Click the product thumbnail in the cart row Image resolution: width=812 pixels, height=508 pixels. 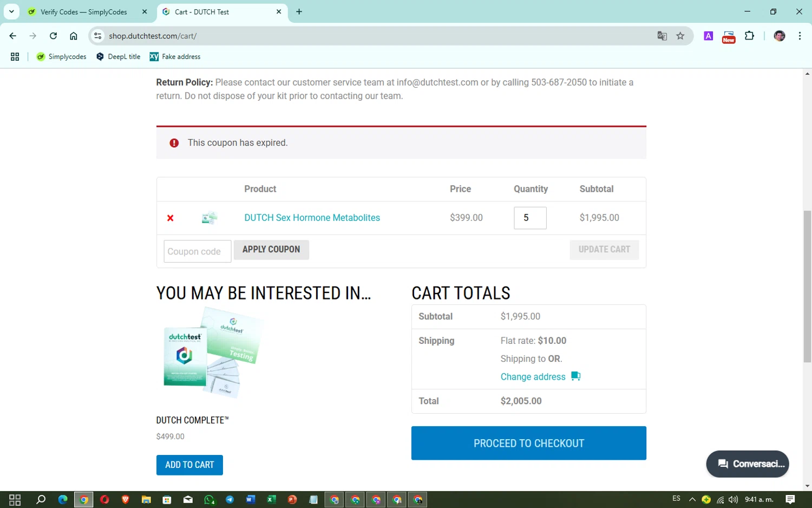(x=209, y=218)
